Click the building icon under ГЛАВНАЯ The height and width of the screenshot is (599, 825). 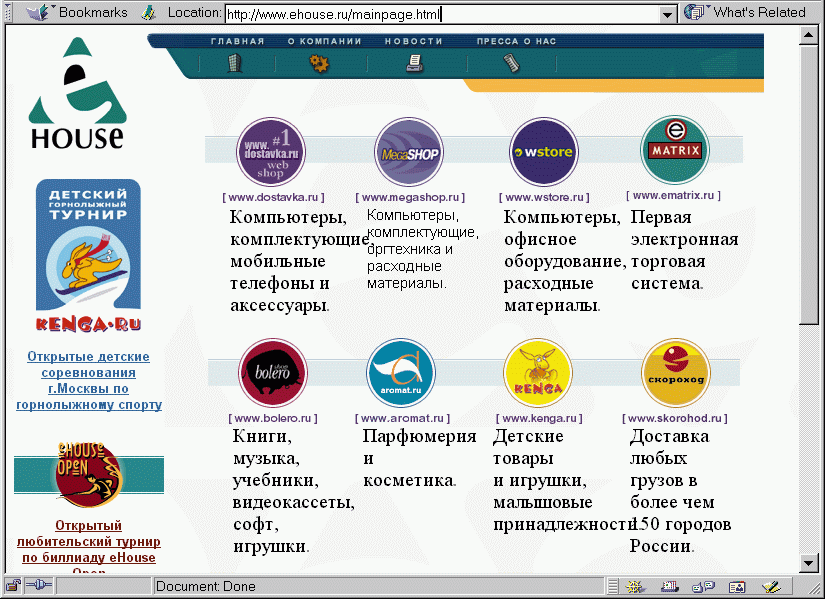(x=235, y=63)
